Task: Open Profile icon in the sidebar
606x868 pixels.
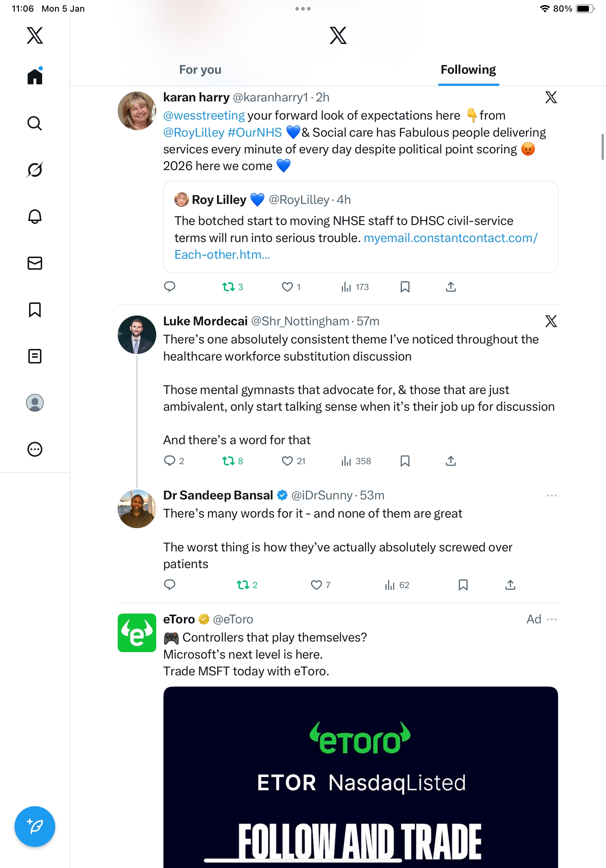Action: (x=35, y=403)
